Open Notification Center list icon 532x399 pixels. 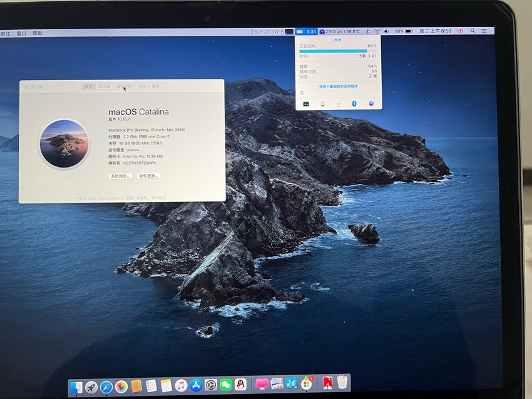click(x=484, y=31)
